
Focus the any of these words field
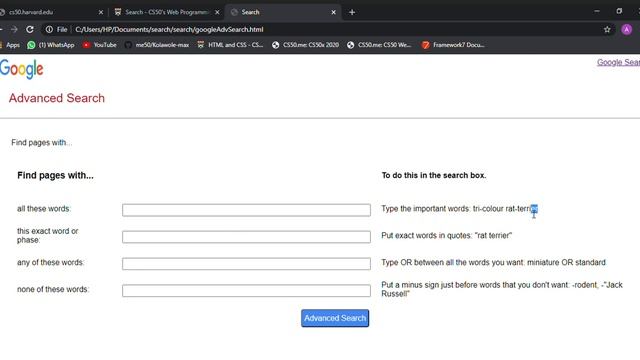[x=246, y=264]
